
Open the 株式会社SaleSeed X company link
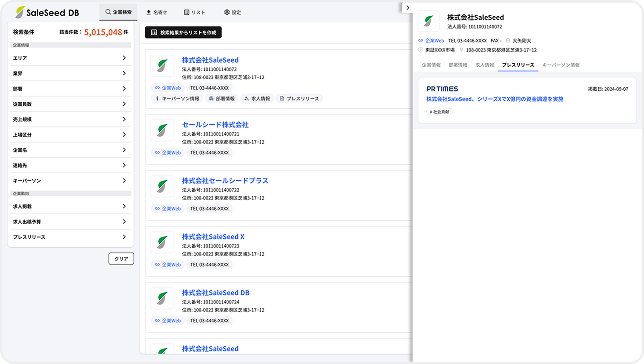click(x=213, y=237)
